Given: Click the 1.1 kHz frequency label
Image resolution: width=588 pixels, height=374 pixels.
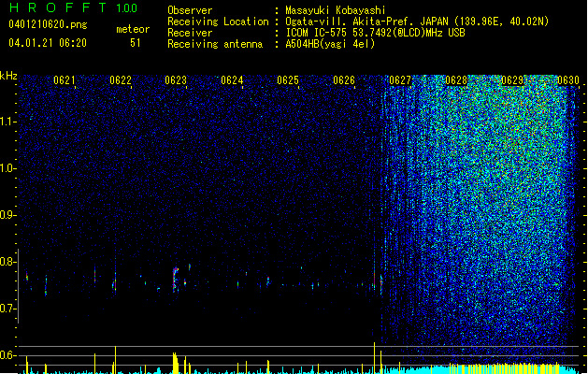Looking at the screenshot, I should (7, 122).
